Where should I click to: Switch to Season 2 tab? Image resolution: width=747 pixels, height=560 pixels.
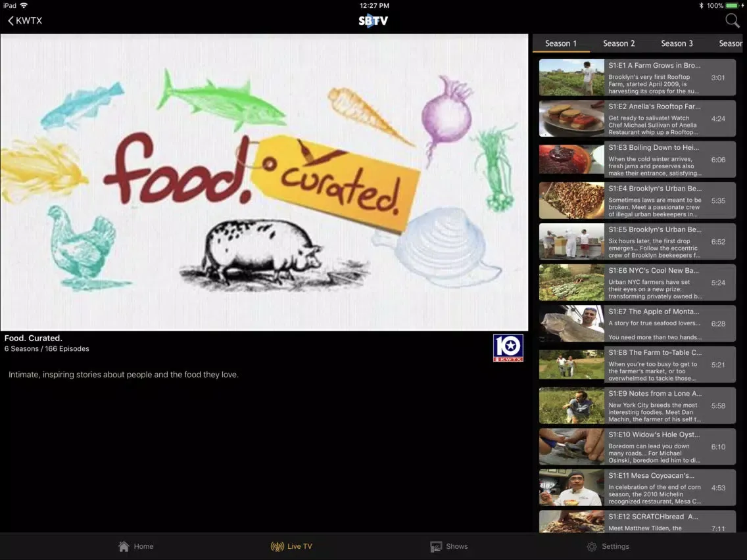tap(619, 43)
